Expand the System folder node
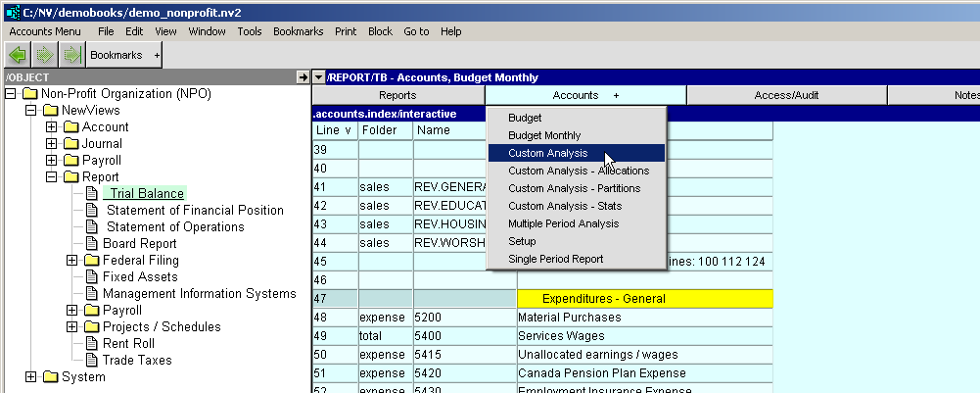Screen dimensions: 980x393 point(31,377)
